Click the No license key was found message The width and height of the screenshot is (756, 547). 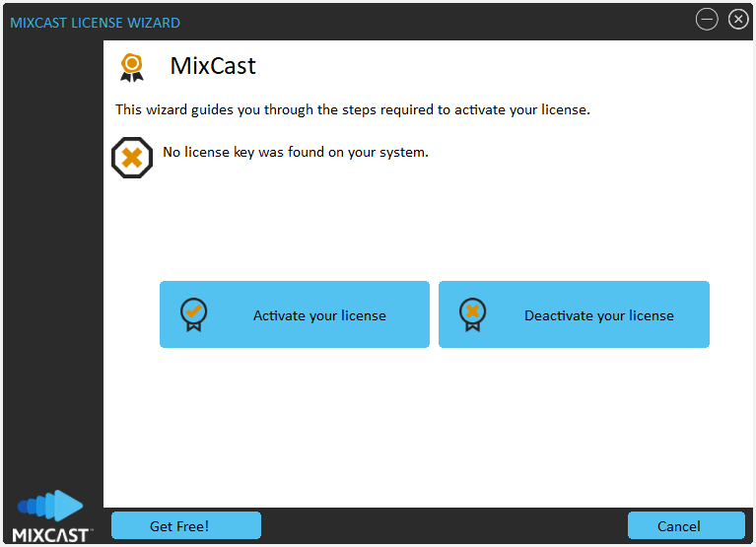click(x=296, y=153)
